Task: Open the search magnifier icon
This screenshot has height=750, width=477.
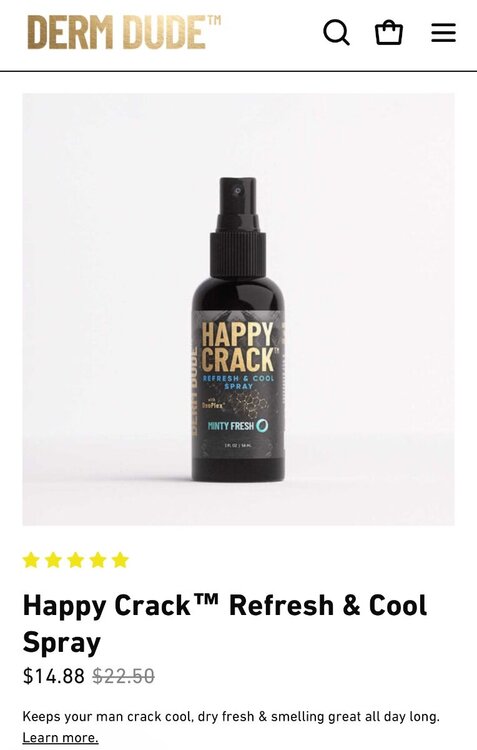Action: click(x=336, y=33)
